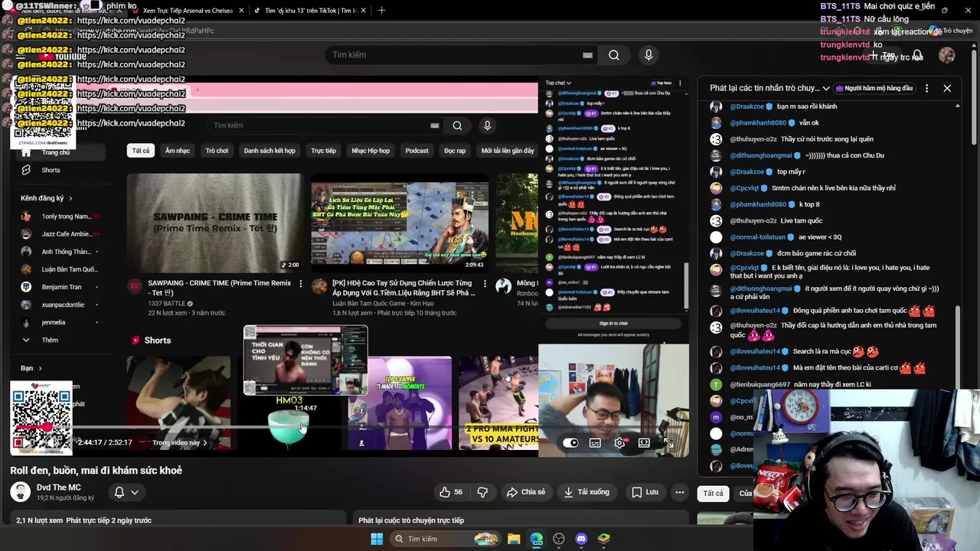
Task: Open Benjamin Tran subscription channel
Action: click(x=60, y=287)
